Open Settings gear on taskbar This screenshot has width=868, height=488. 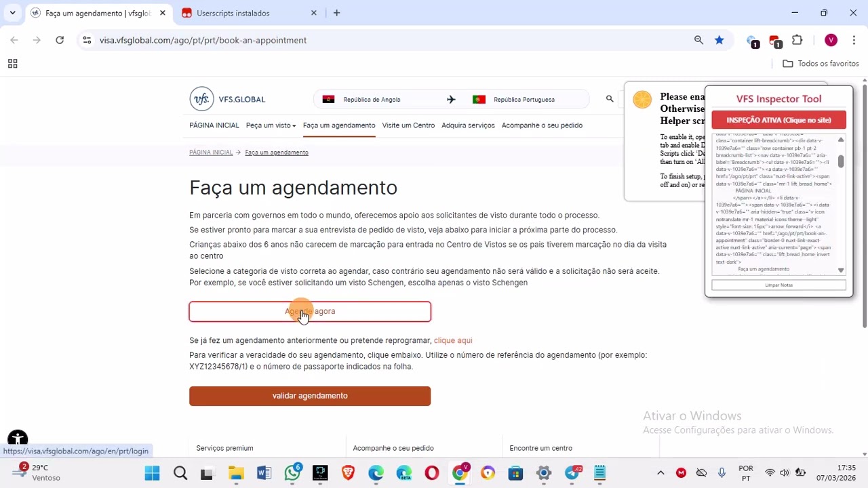pyautogui.click(x=544, y=473)
